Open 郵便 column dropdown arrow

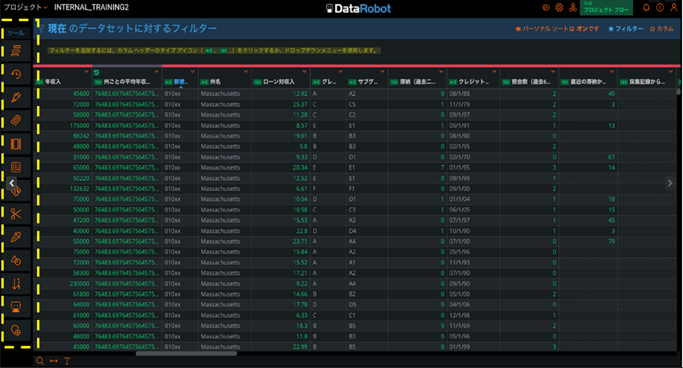click(193, 71)
